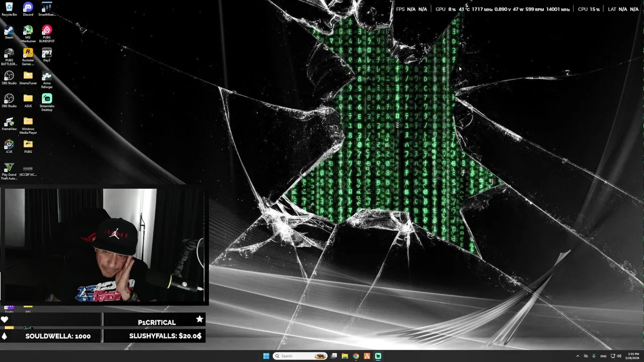Screen dimensions: 644x362
Task: Launch Discord from the desktop
Action: pos(28,9)
